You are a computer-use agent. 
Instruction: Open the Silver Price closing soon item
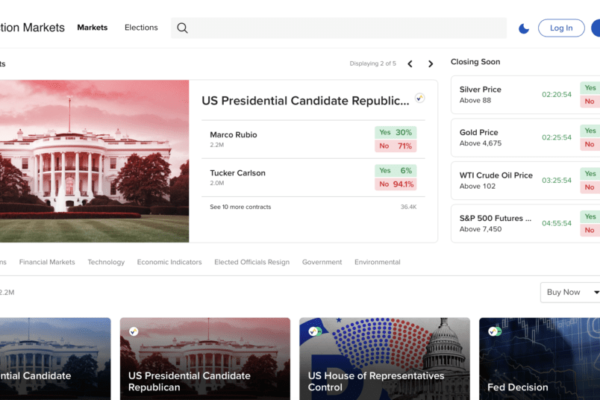point(525,95)
